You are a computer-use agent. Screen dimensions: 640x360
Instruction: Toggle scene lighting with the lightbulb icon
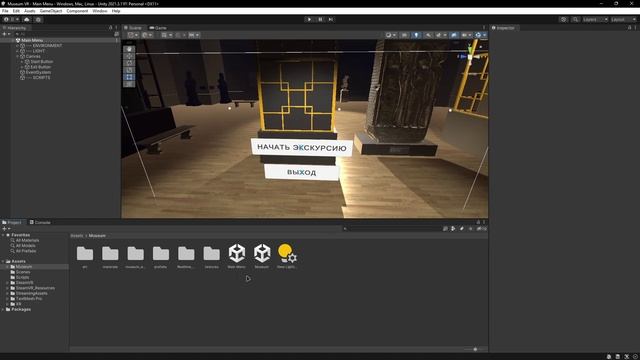[416, 35]
